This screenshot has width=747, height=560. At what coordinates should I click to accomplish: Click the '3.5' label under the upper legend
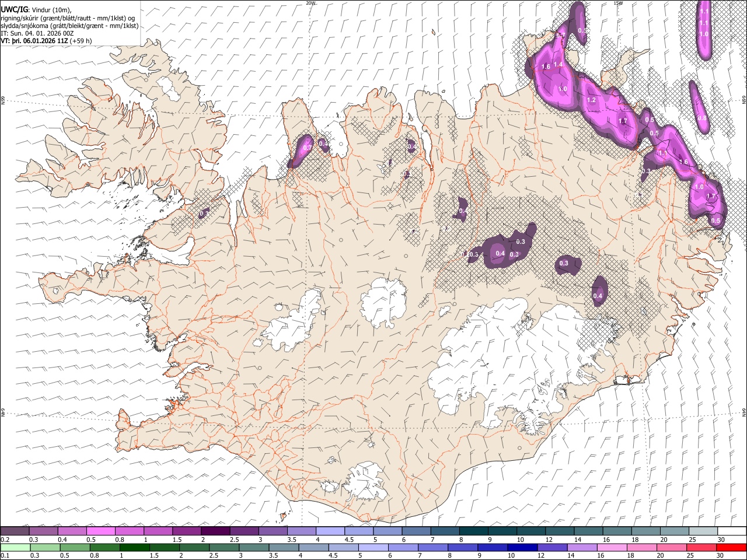pos(292,540)
